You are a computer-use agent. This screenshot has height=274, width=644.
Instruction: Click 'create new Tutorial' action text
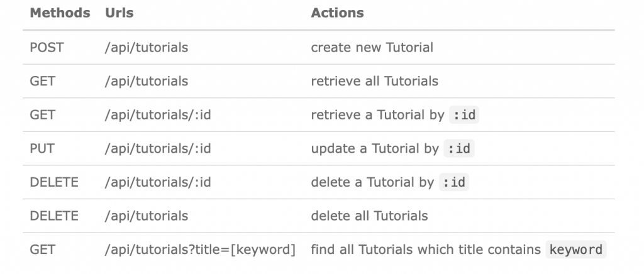pos(372,48)
